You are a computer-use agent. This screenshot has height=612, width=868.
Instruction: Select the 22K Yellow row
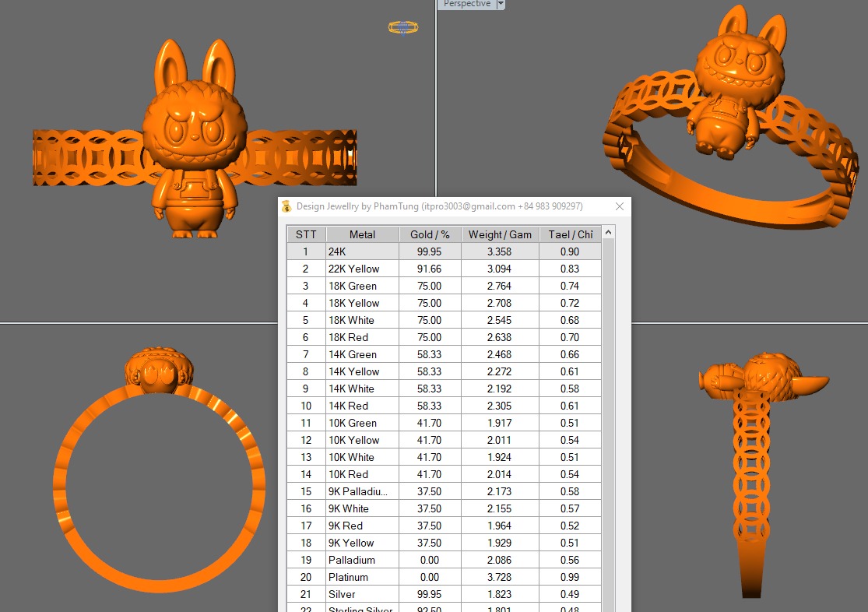(444, 269)
